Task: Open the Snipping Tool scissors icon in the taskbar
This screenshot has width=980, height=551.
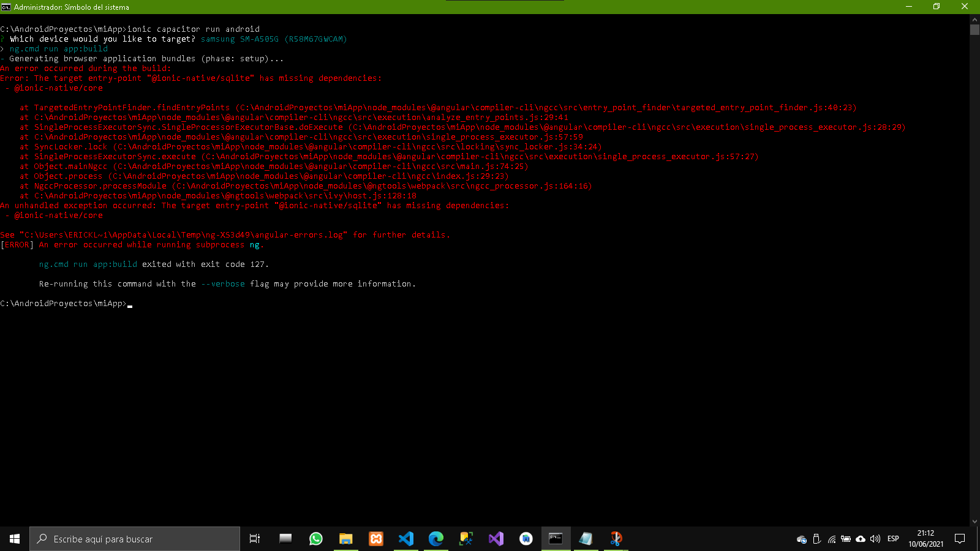Action: [616, 539]
